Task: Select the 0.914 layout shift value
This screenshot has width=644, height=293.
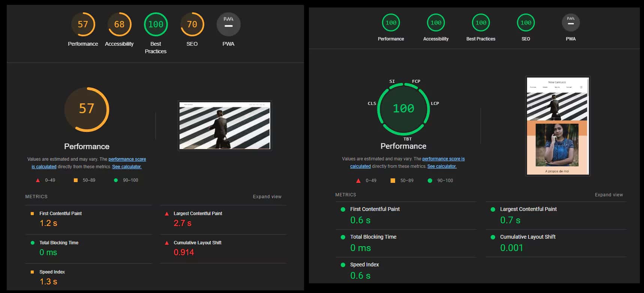Action: [x=184, y=253]
